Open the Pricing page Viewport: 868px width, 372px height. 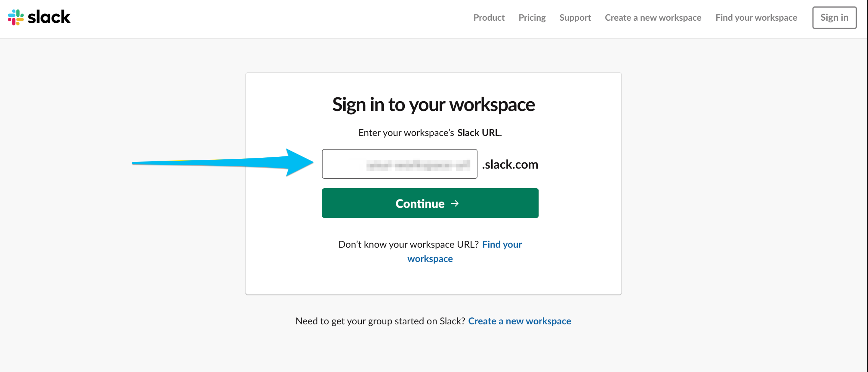pyautogui.click(x=532, y=17)
